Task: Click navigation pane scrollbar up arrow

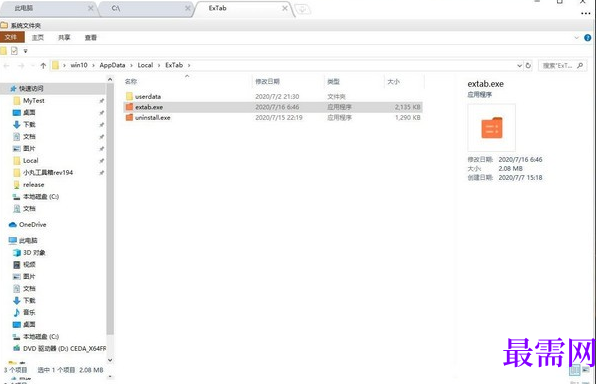Action: (110, 80)
